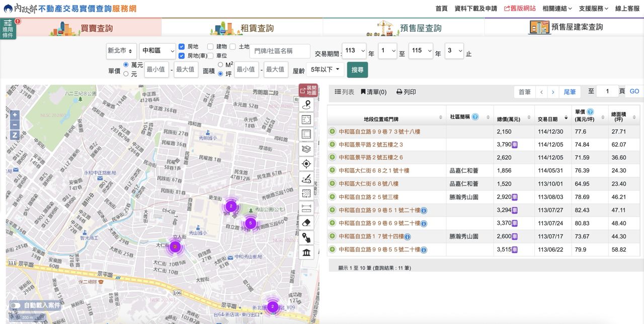Open the 清單(0) saved list tab
The image size is (644, 324).
pyautogui.click(x=373, y=92)
